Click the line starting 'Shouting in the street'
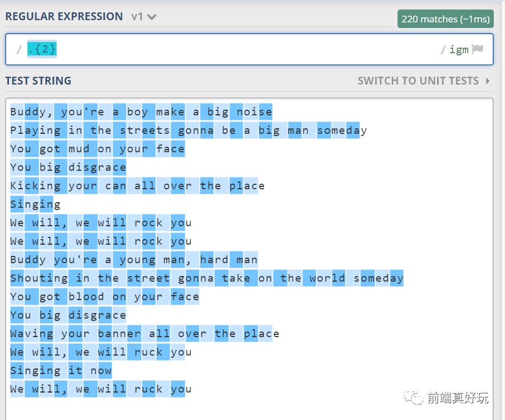Image resolution: width=505 pixels, height=420 pixels. click(207, 278)
